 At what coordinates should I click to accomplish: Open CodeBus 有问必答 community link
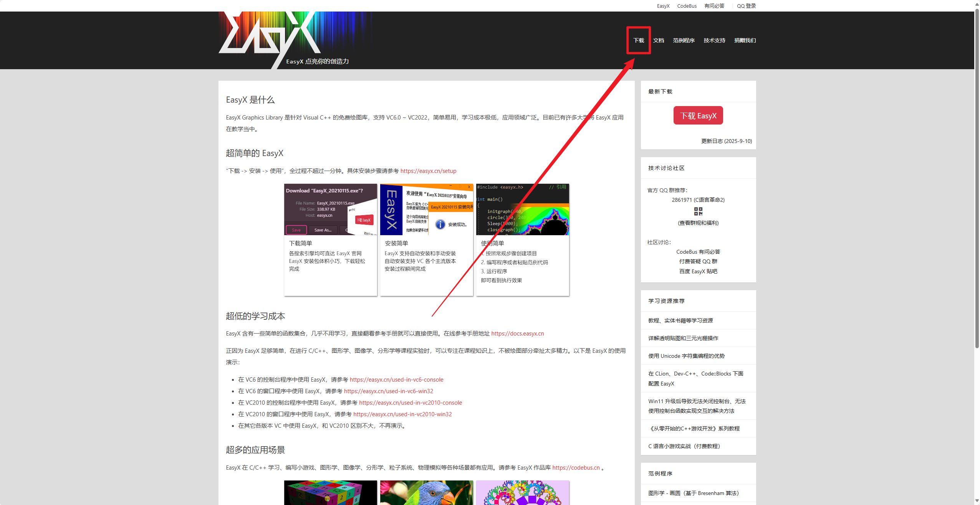698,252
